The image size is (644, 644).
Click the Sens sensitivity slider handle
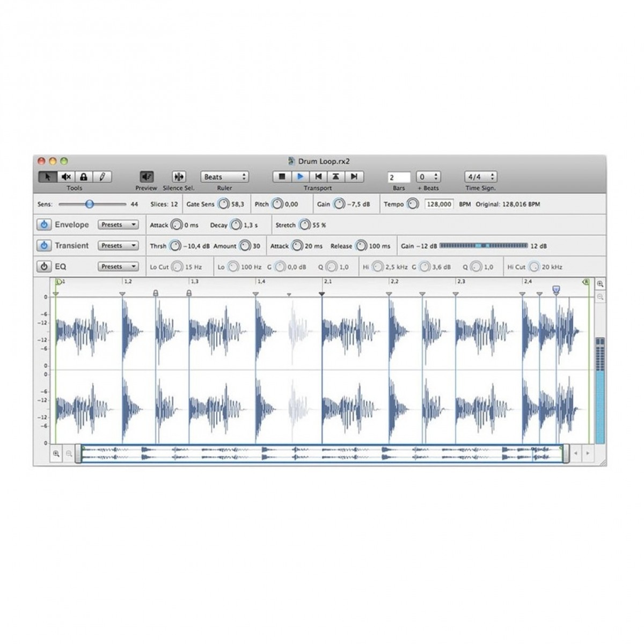coord(90,204)
